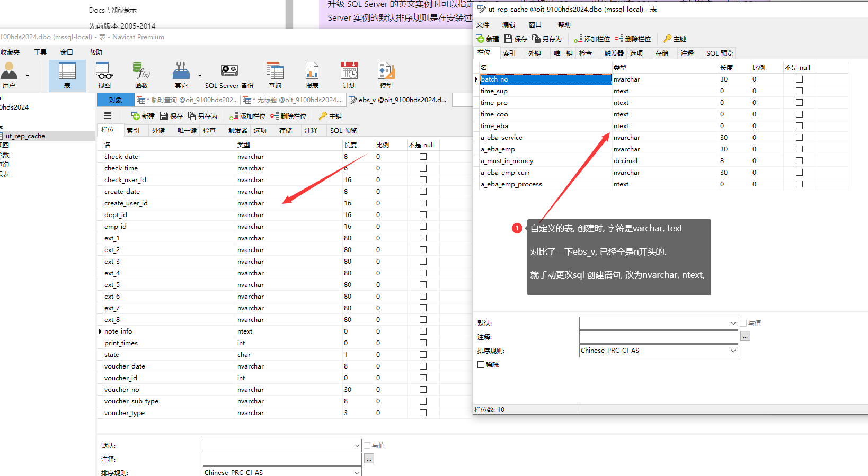Toggle not-null checkbox for check_date row

click(423, 157)
